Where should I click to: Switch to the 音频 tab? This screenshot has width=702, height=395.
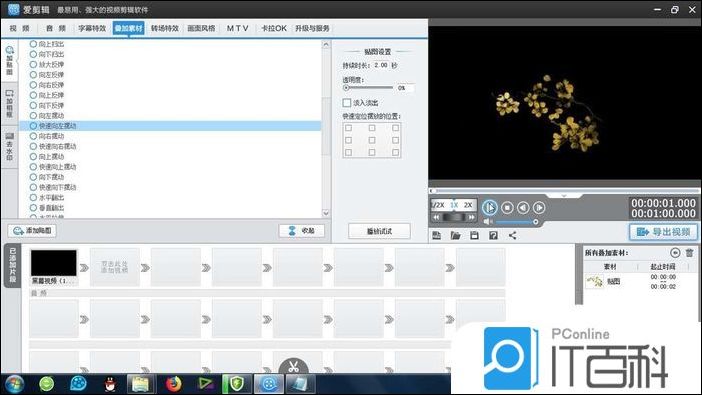point(56,28)
